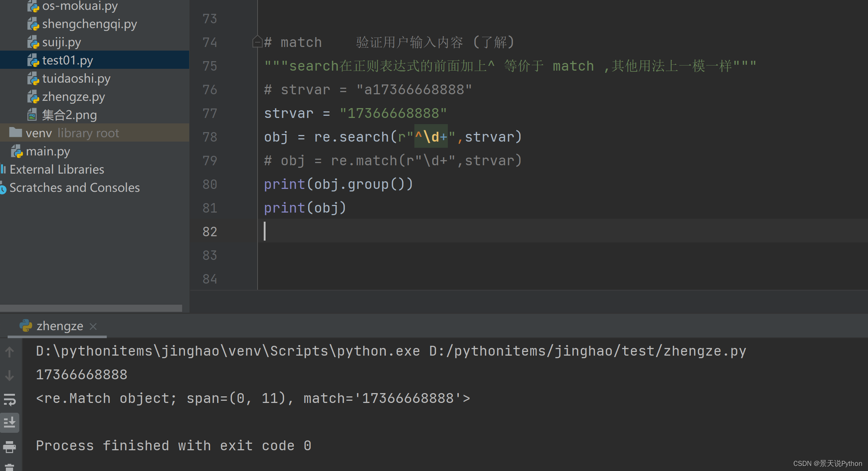Viewport: 868px width, 471px height.
Task: Click Python file icon of zhengze.py
Action: pyautogui.click(x=33, y=97)
